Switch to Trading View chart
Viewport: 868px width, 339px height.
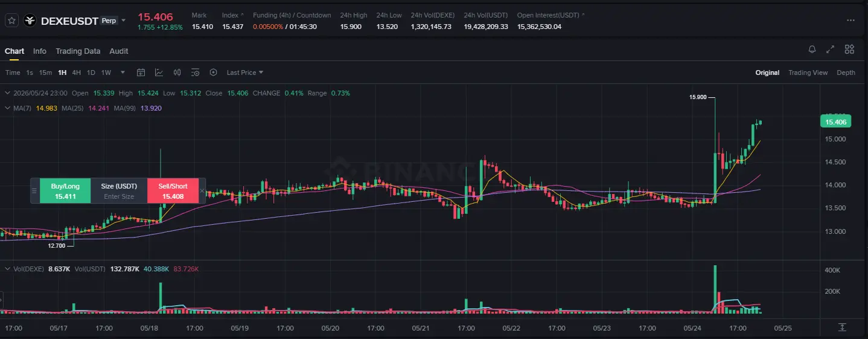click(x=808, y=73)
